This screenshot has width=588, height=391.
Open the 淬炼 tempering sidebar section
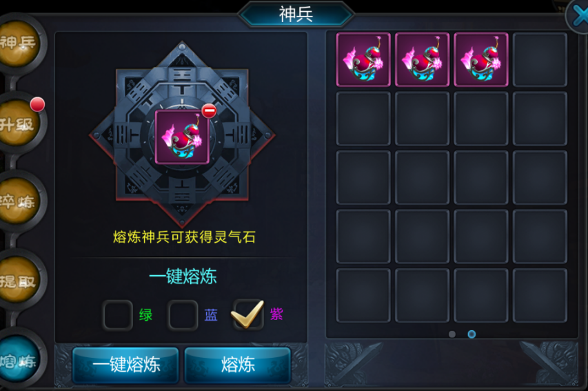[x=18, y=201]
